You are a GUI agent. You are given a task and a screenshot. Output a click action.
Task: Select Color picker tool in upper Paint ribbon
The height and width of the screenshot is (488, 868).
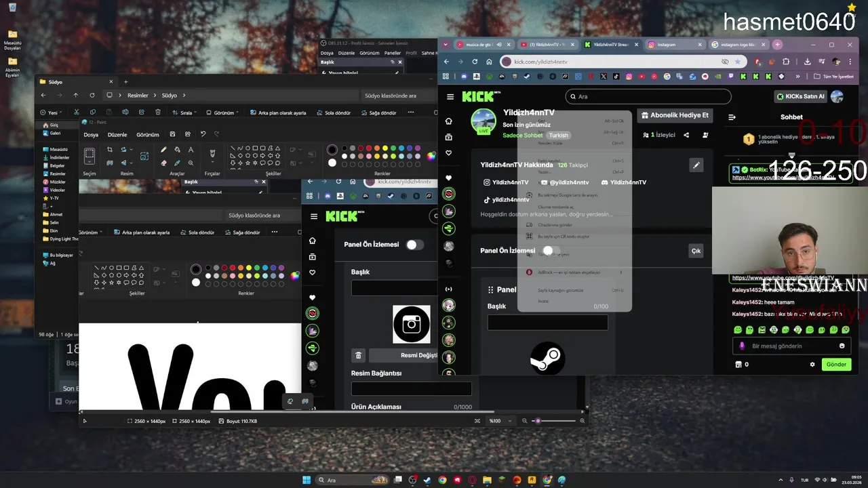tap(177, 163)
